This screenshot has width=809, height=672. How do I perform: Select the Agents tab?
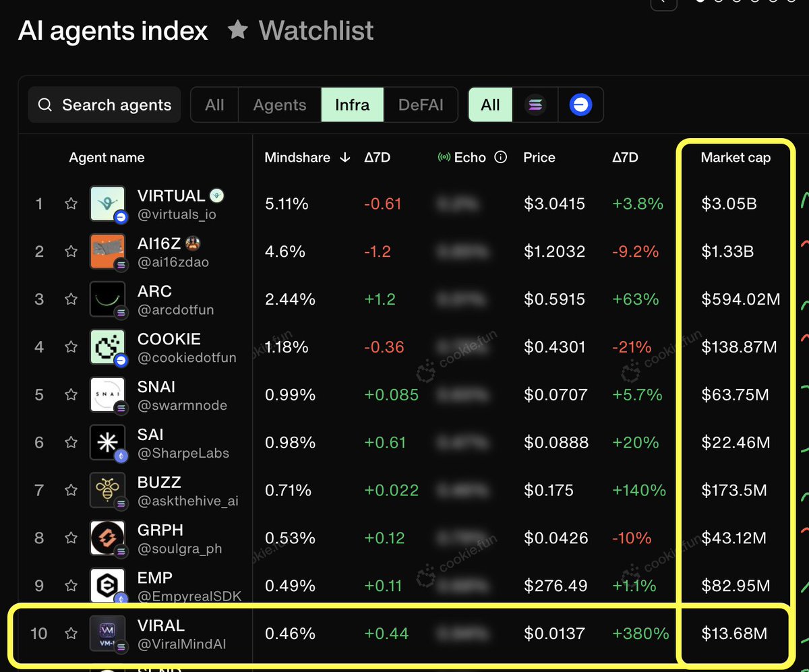coord(280,105)
